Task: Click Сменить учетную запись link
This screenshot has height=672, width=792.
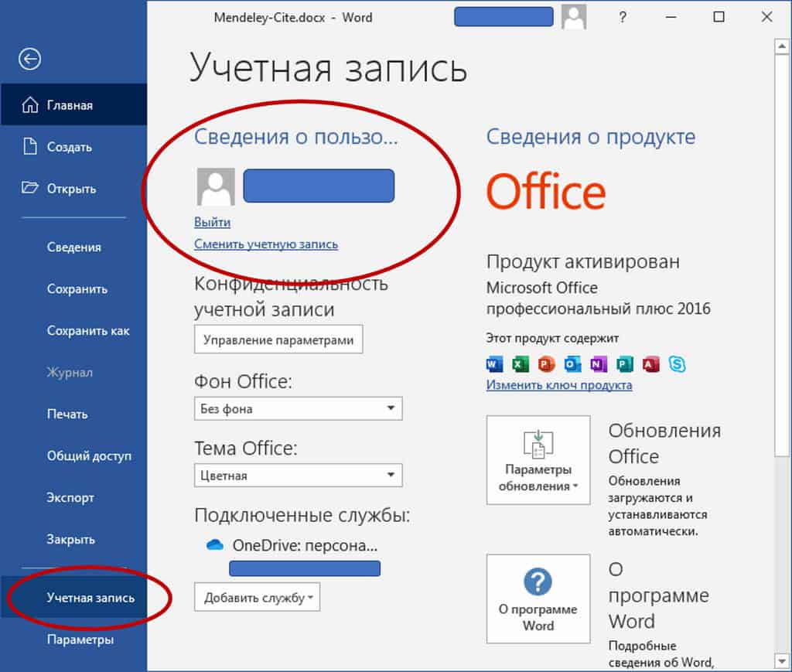Action: (266, 244)
